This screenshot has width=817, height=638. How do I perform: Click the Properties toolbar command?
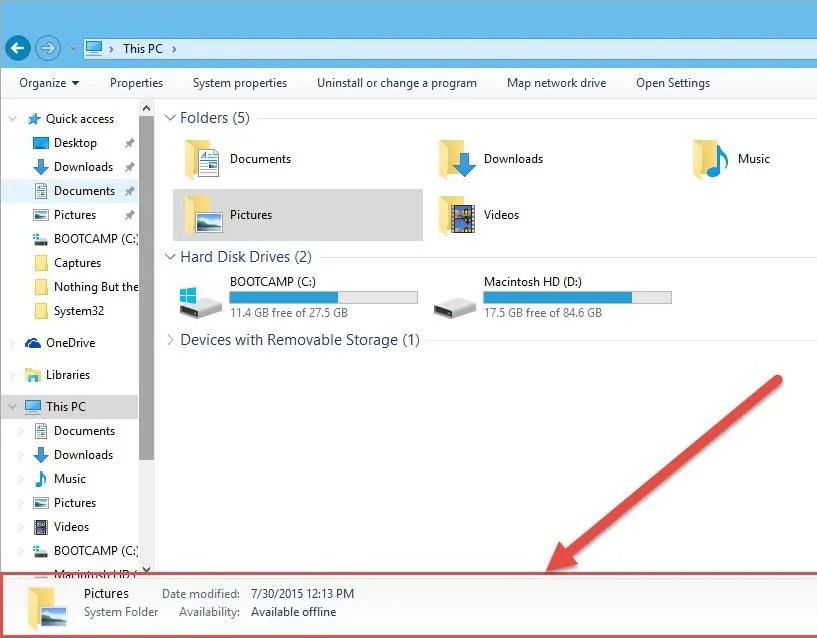coord(137,83)
